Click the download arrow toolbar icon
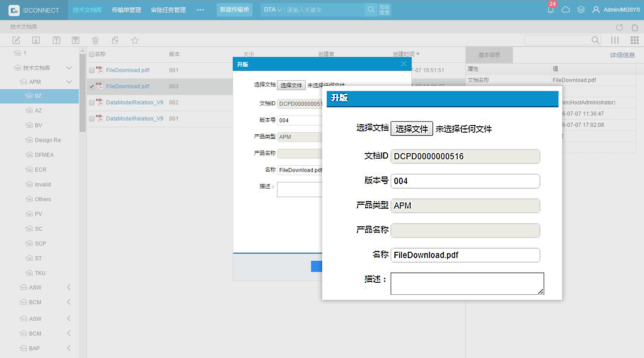The width and height of the screenshot is (644, 358). (x=36, y=40)
